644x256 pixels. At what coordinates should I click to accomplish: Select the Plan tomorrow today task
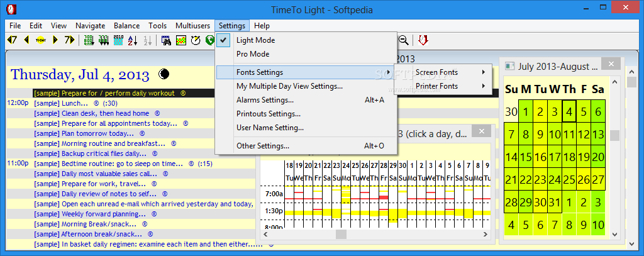click(84, 133)
